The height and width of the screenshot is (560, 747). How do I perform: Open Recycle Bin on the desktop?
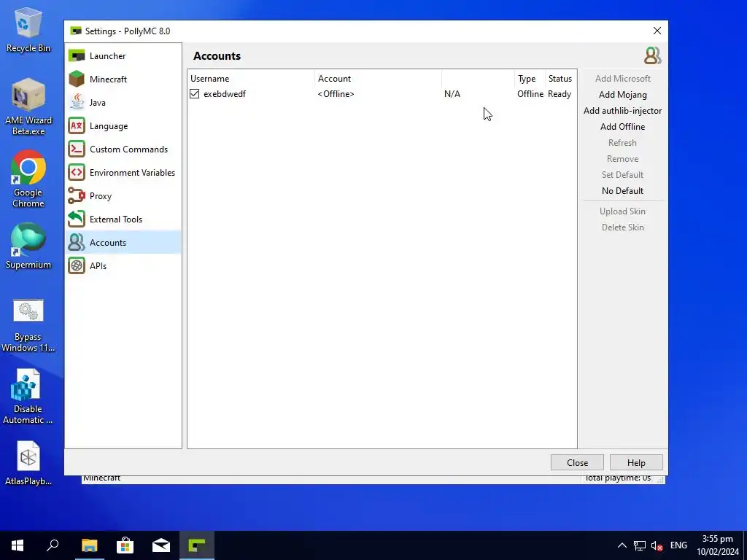28,29
